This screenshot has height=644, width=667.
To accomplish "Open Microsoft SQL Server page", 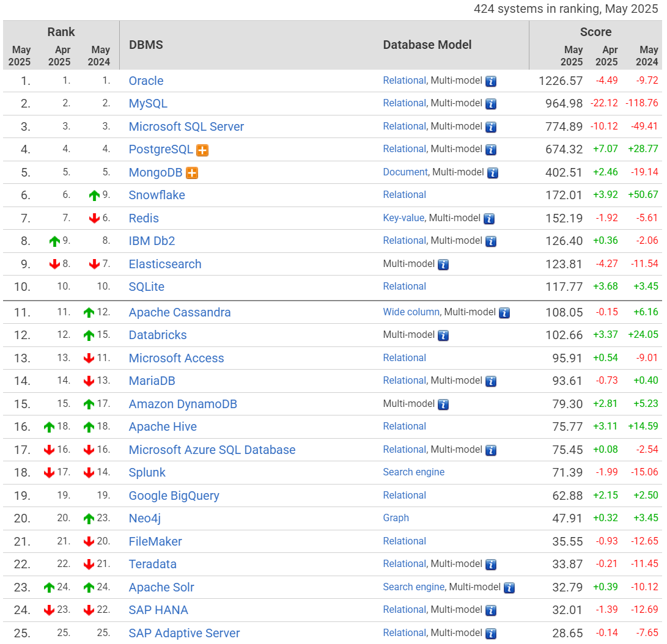I will (186, 126).
